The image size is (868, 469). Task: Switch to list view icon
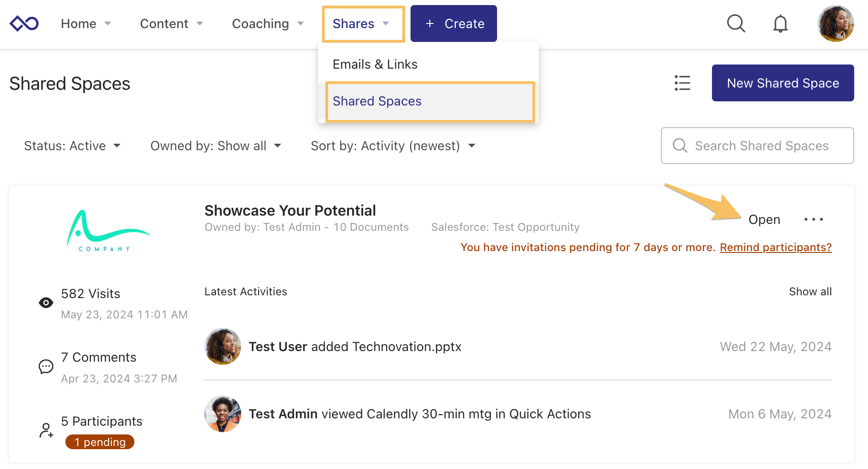pyautogui.click(x=682, y=83)
